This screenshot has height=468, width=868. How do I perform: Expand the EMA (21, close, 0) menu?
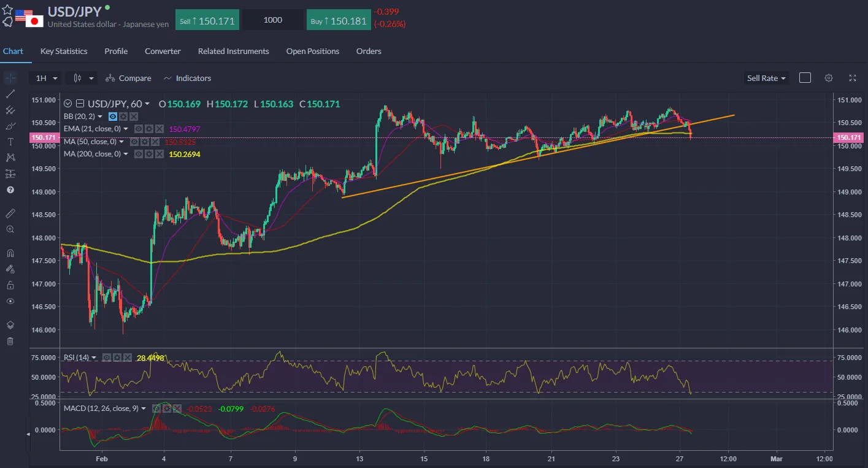(x=126, y=129)
